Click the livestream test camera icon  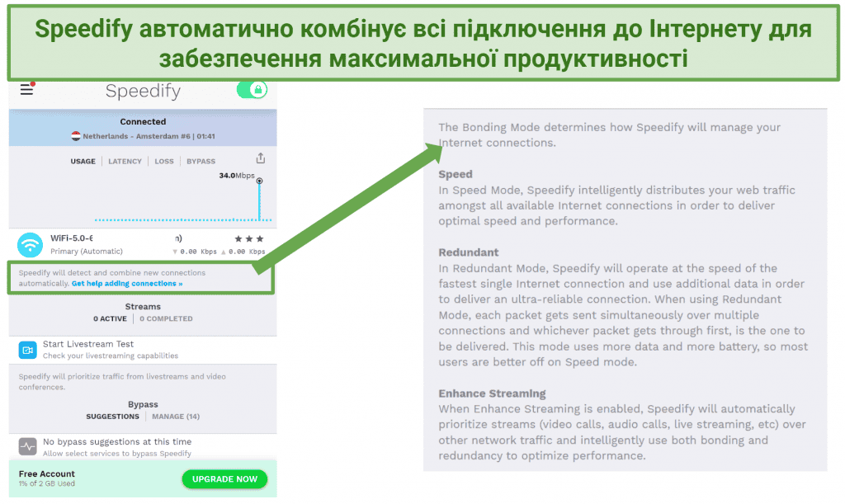[x=27, y=350]
